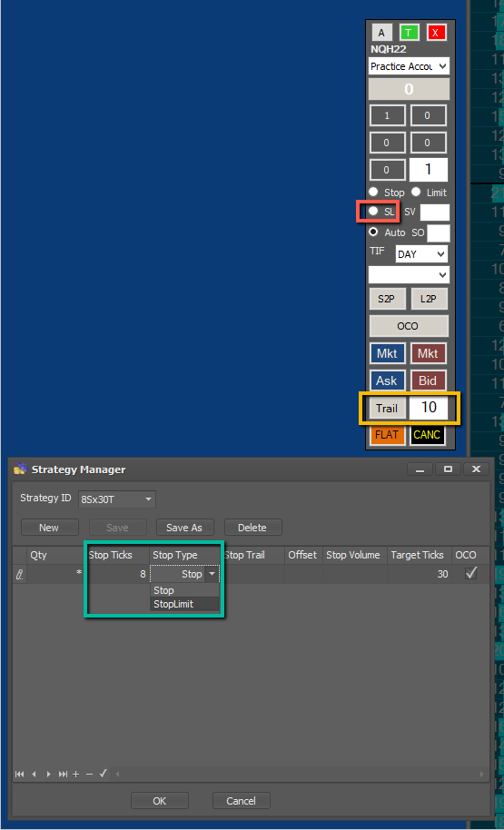The width and height of the screenshot is (504, 830).
Task: Go to previous record in navigator bar
Action: click(x=34, y=774)
